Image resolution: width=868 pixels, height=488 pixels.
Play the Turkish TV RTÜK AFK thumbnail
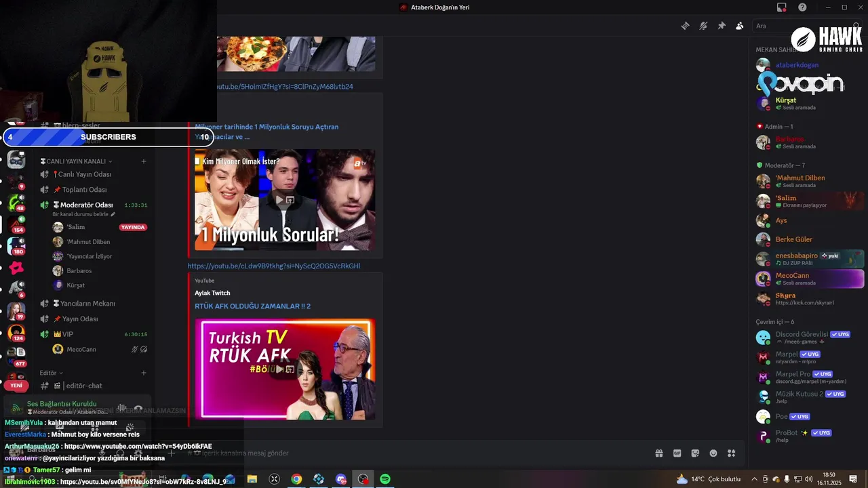pyautogui.click(x=285, y=369)
